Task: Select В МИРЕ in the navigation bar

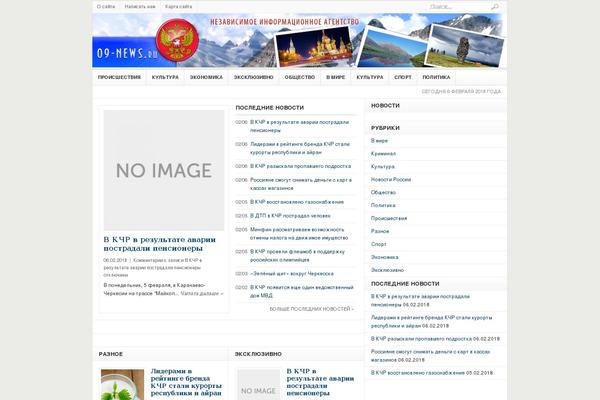Action: (336, 77)
